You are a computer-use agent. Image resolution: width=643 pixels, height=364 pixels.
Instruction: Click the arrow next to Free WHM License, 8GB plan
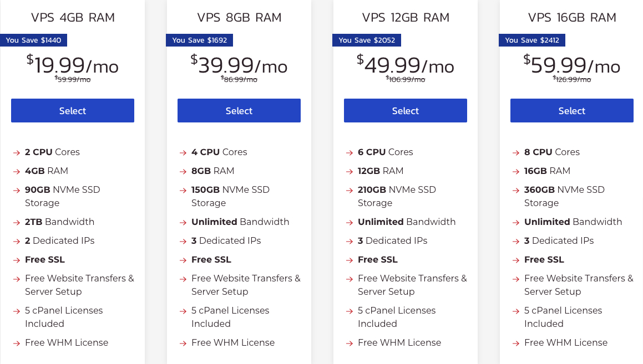pos(183,342)
